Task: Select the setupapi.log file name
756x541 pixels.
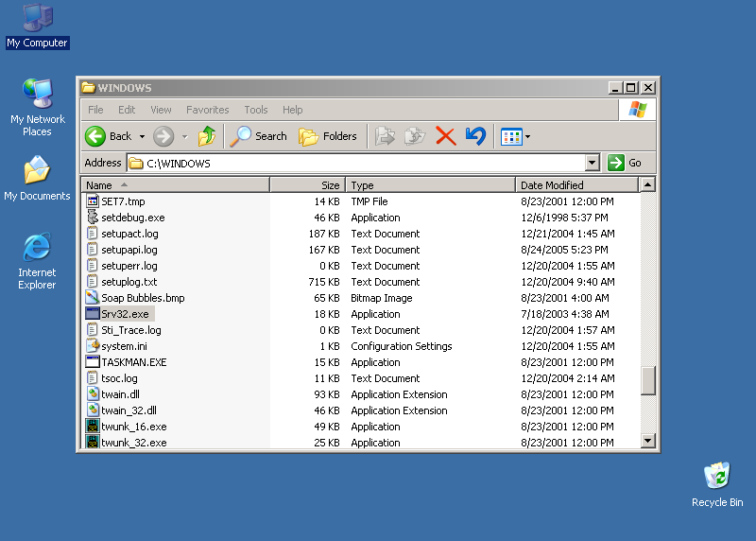Action: pos(129,250)
